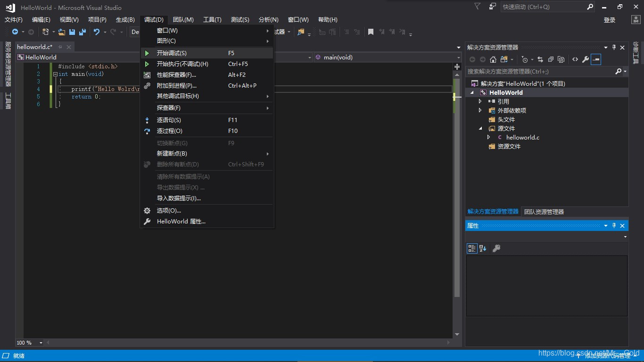Click the Home icon in Solution Explorer
The image size is (644, 362).
493,59
